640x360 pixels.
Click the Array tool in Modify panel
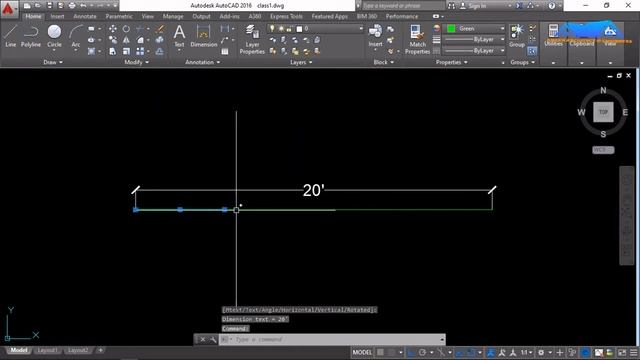[x=140, y=51]
